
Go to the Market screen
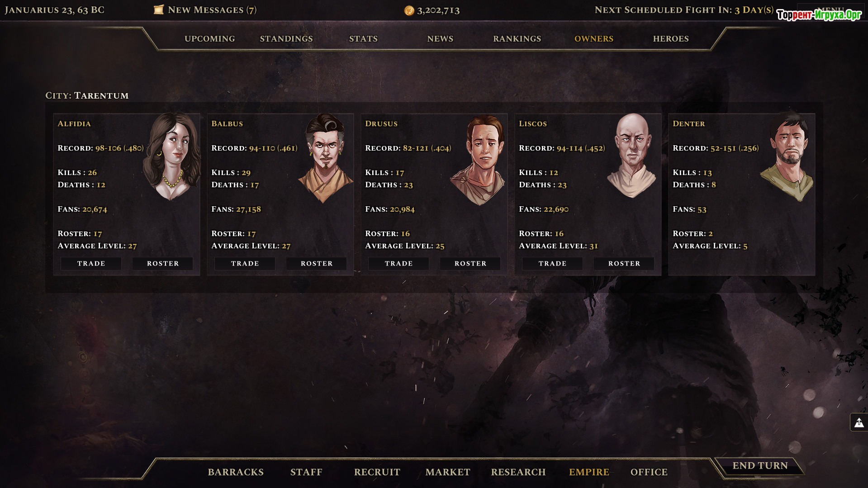click(x=448, y=472)
